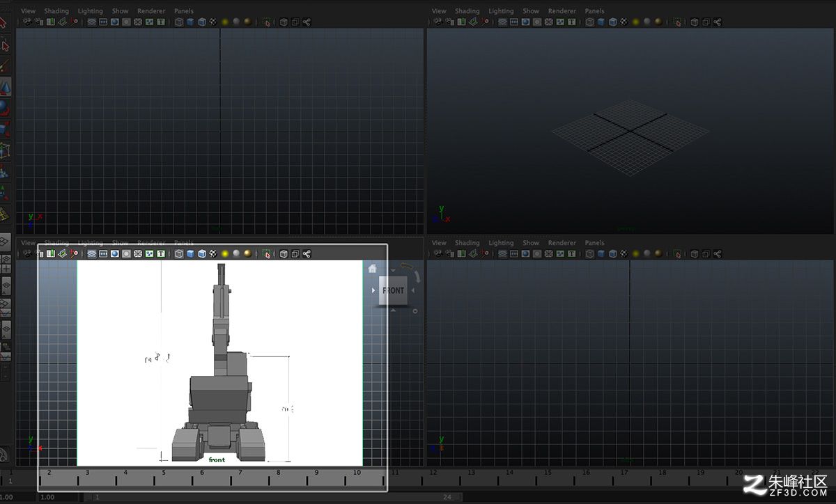Open View menu of side view panel
The image size is (836, 504).
click(439, 243)
